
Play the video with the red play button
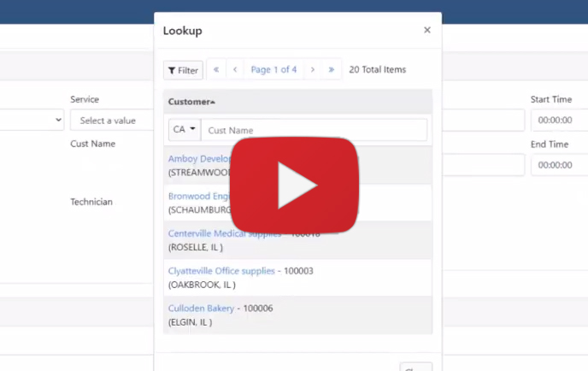[x=295, y=185]
